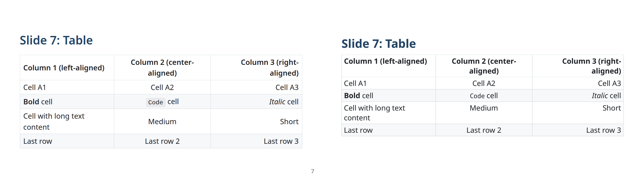Select "Italic cell" in the right table
Viewport: 644px width, 181px height.
point(606,96)
